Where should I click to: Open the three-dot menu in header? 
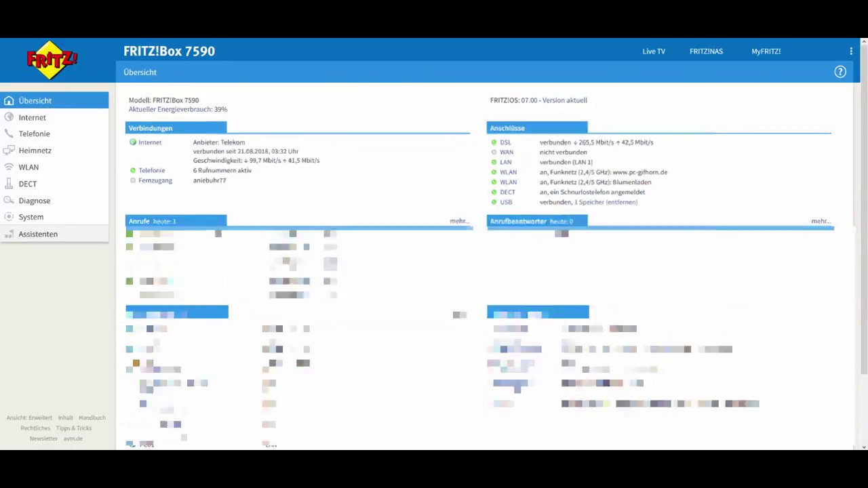pyautogui.click(x=851, y=52)
